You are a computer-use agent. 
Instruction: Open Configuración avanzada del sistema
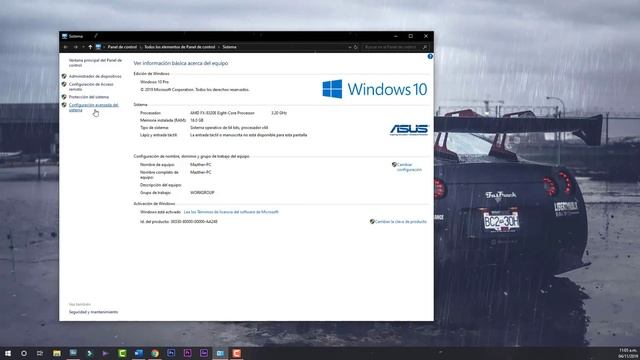(93, 107)
